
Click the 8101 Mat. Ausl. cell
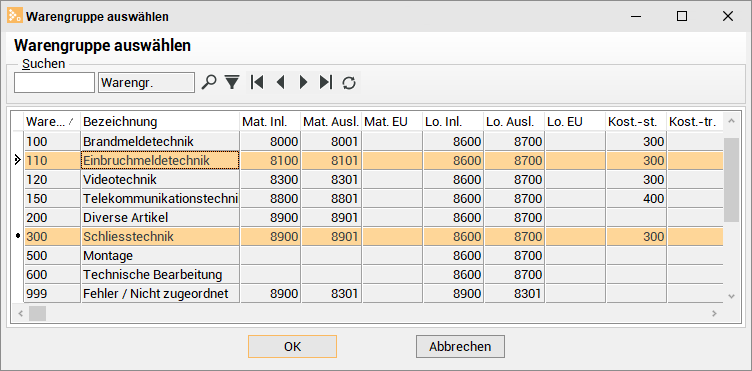coord(331,160)
